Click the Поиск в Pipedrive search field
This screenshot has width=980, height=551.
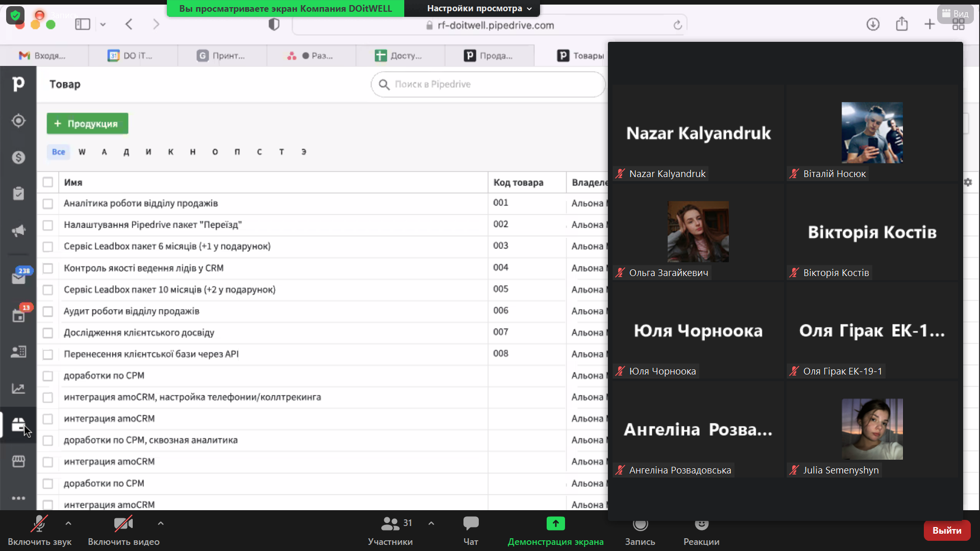click(487, 84)
